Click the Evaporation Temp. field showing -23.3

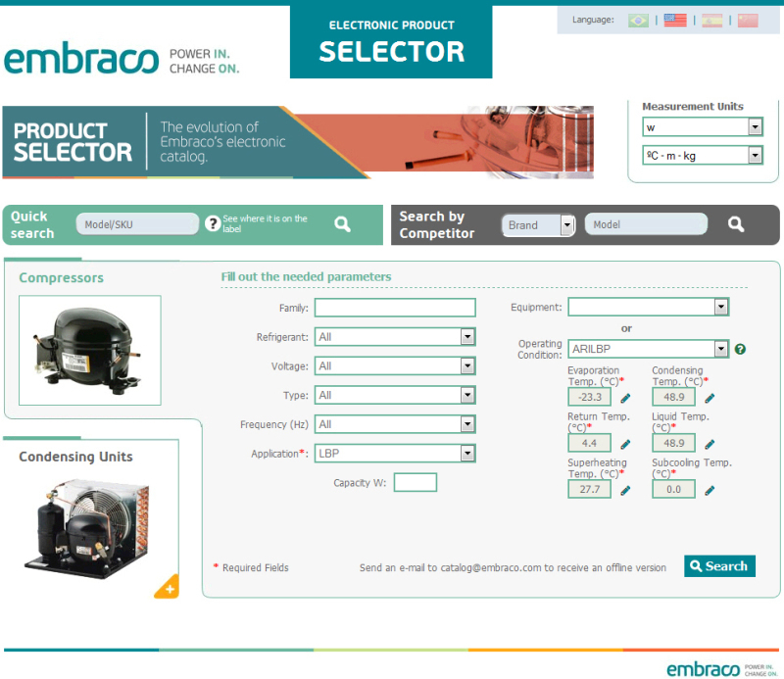tap(590, 397)
